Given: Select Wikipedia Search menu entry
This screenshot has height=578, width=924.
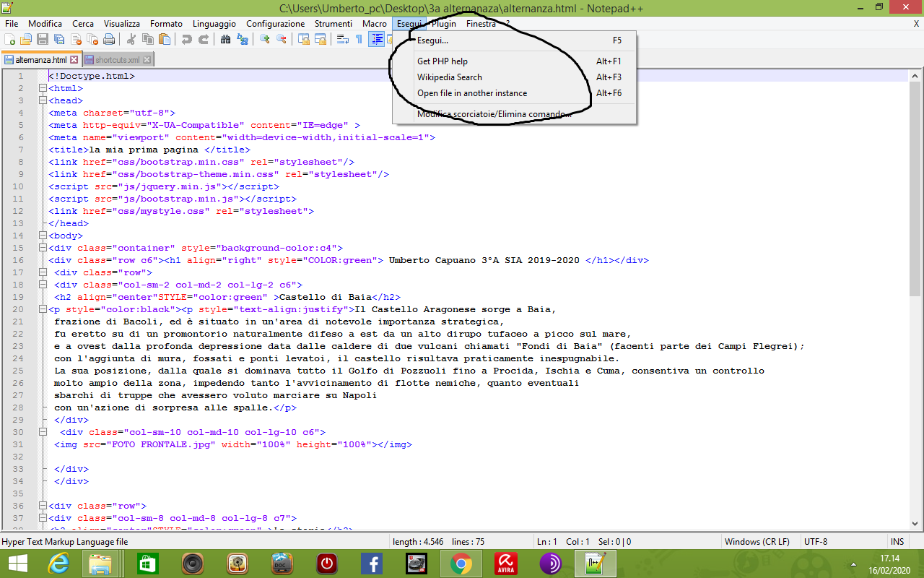Looking at the screenshot, I should pyautogui.click(x=514, y=77).
